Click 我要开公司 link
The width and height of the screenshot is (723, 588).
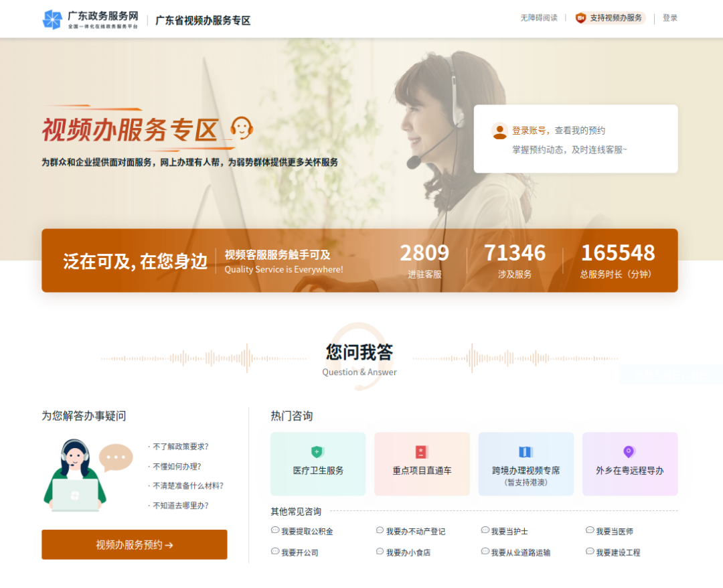(x=299, y=553)
